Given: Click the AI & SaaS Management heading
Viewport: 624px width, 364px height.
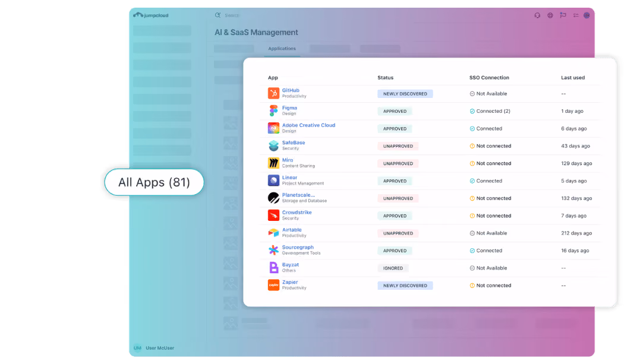Looking at the screenshot, I should (x=256, y=32).
